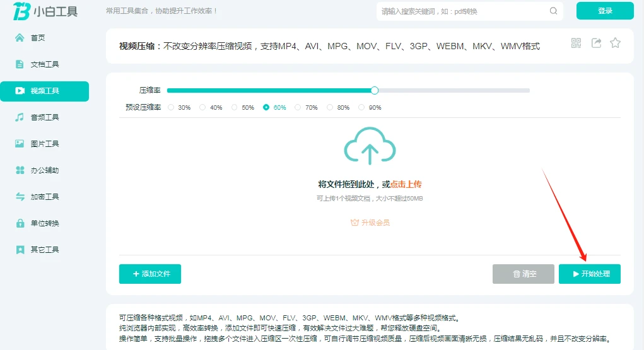This screenshot has width=644, height=350.
Task: Click the video play icon beside 视频工具
Action: coord(20,91)
